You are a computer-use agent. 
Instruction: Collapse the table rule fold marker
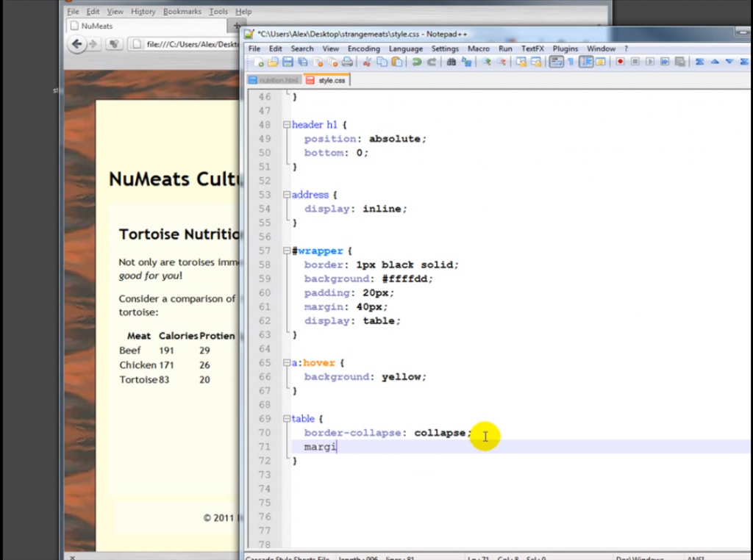[x=287, y=419]
